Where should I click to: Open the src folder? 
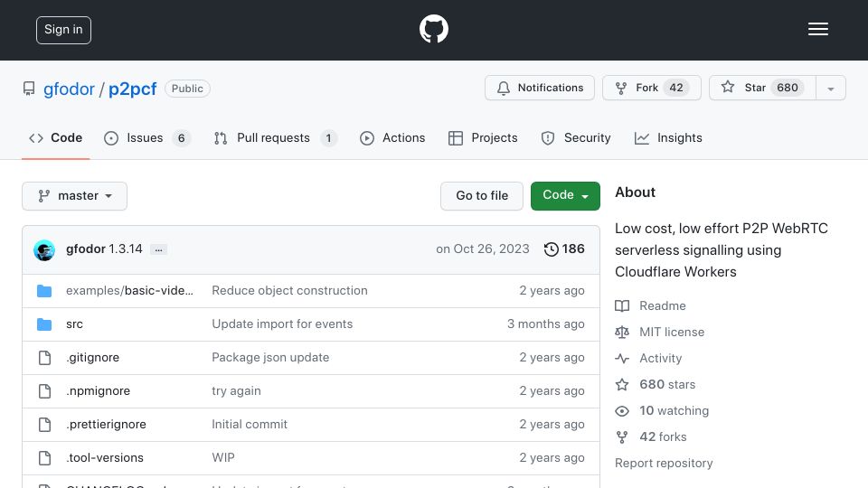point(74,324)
